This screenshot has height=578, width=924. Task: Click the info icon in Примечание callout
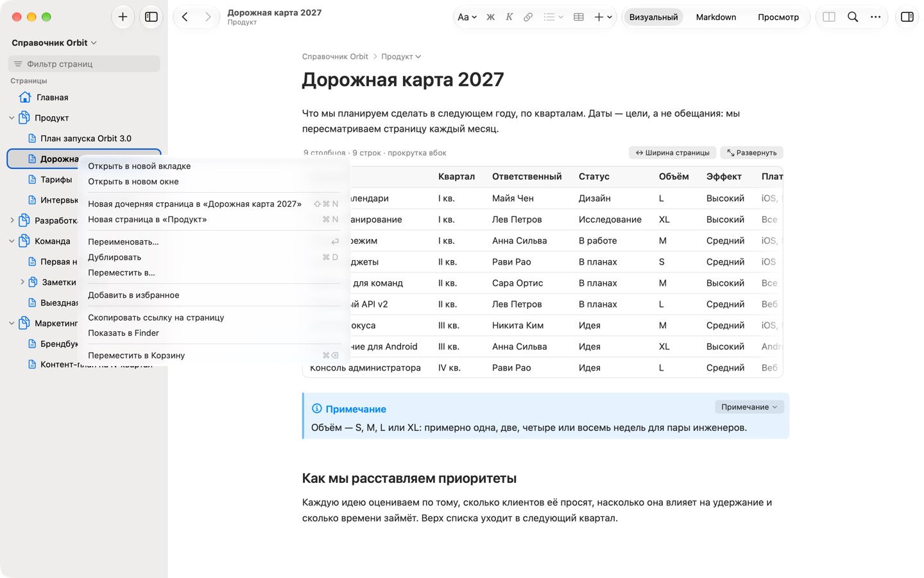tap(317, 408)
